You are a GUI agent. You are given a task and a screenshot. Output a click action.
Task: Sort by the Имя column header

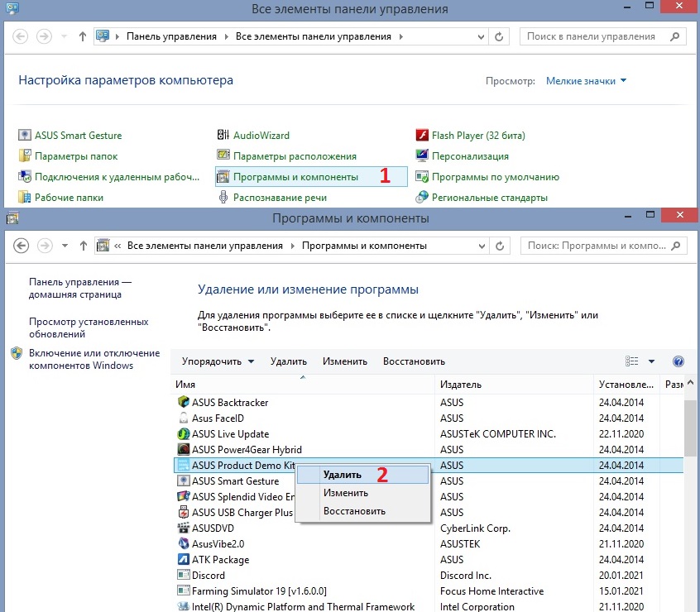302,385
